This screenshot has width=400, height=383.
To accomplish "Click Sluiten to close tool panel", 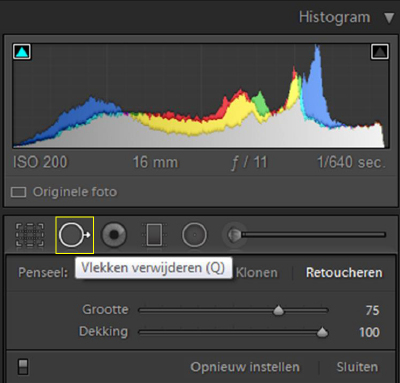I will click(357, 367).
